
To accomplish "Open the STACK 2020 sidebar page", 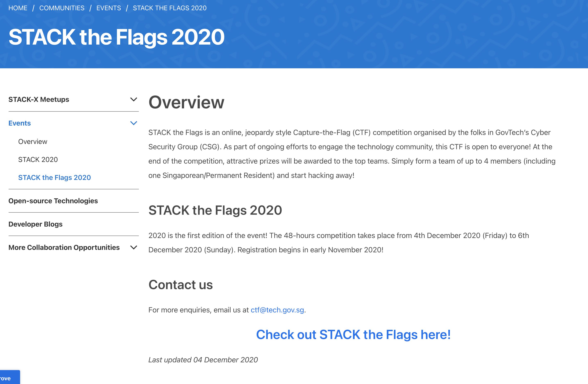I will tap(38, 160).
